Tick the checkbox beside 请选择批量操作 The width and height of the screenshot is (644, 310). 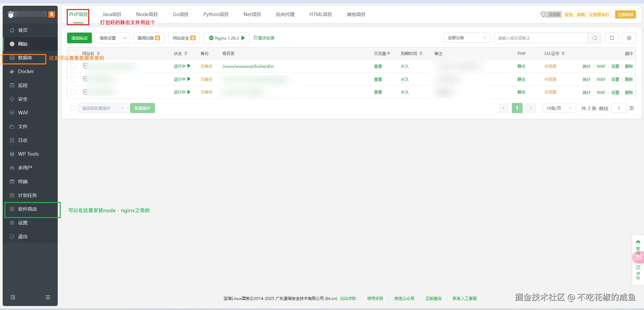tap(73, 108)
